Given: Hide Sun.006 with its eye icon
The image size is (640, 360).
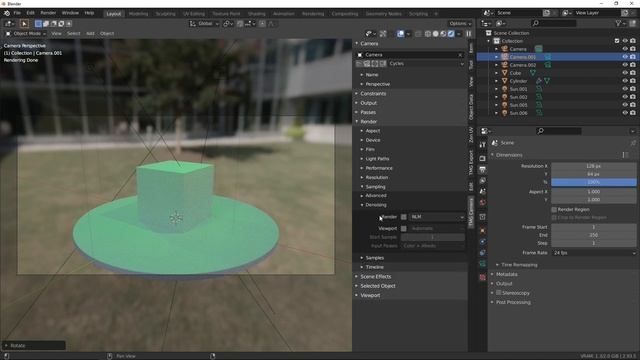Looking at the screenshot, I should [x=625, y=113].
